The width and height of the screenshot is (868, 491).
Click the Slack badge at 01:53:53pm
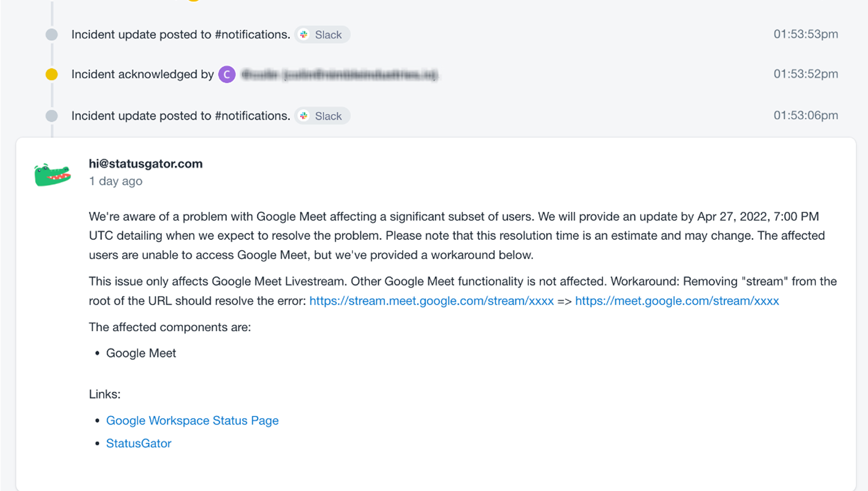tap(322, 34)
